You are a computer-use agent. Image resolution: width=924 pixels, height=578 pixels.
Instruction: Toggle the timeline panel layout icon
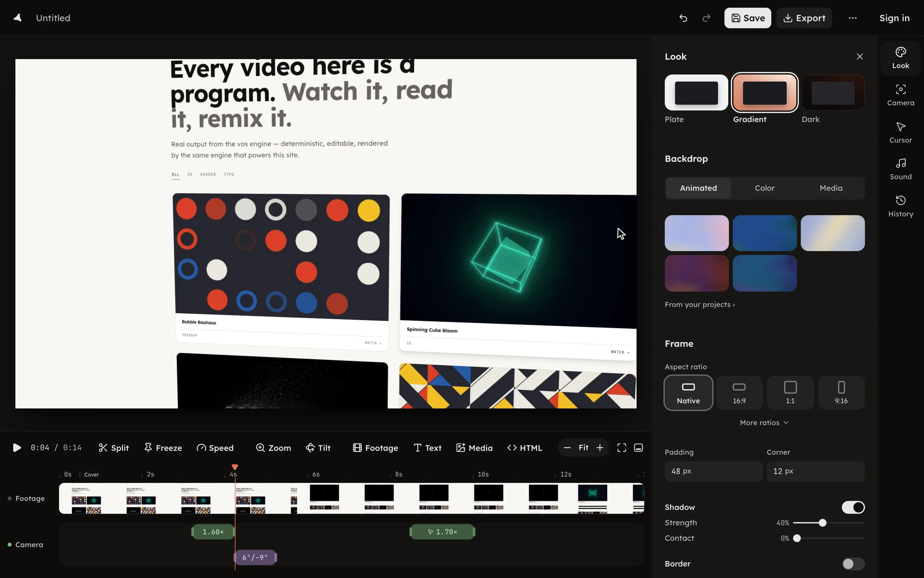pos(638,448)
